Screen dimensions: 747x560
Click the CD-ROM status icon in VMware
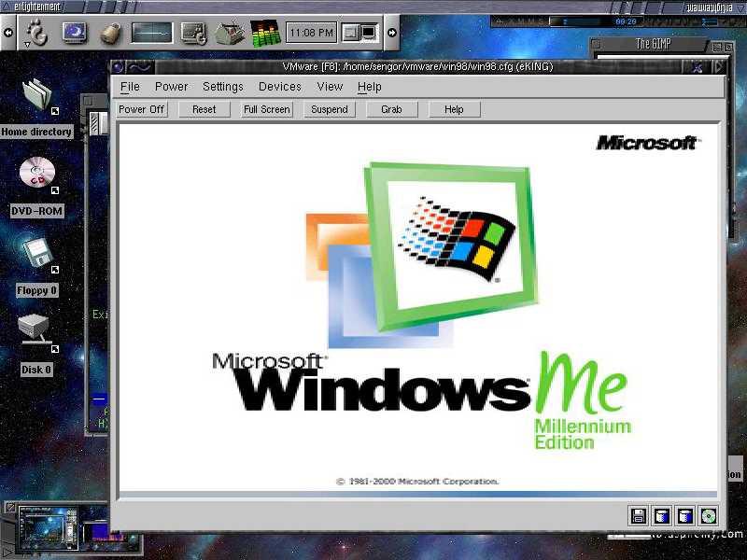(708, 515)
